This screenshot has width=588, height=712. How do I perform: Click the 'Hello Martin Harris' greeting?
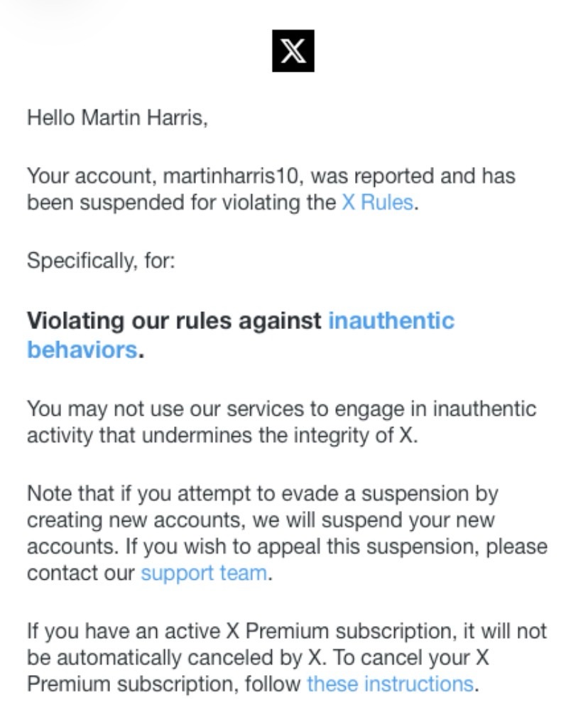117,117
